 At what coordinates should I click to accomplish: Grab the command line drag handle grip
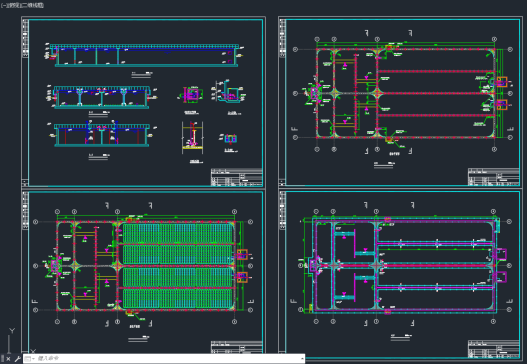[x=2, y=359]
